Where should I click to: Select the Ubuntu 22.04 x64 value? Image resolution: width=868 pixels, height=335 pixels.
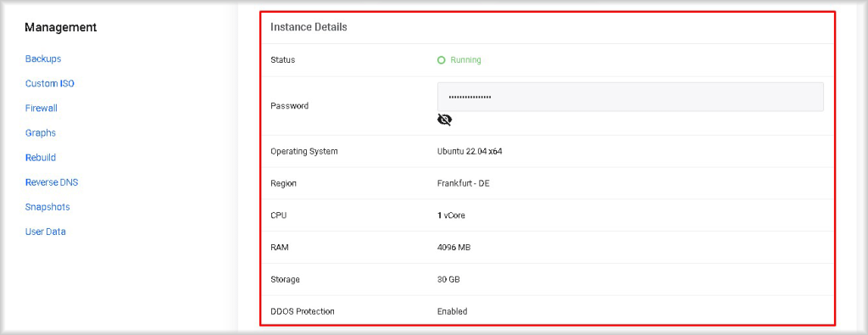click(470, 151)
